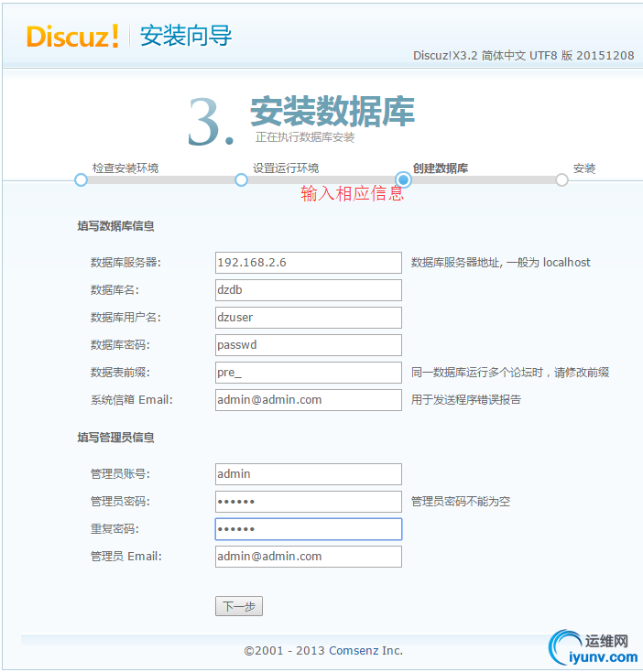Click the final 安装 step circle marker

click(561, 180)
